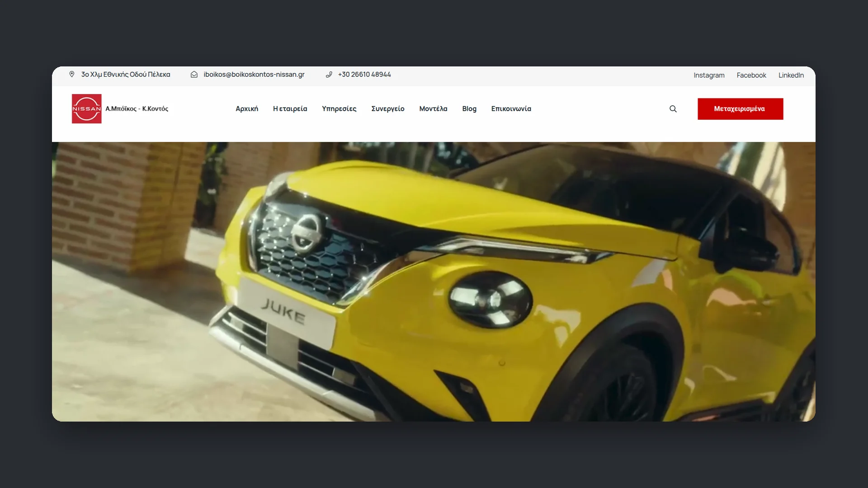868x488 pixels.
Task: Click the yellow Juke hero video
Action: pos(434,282)
